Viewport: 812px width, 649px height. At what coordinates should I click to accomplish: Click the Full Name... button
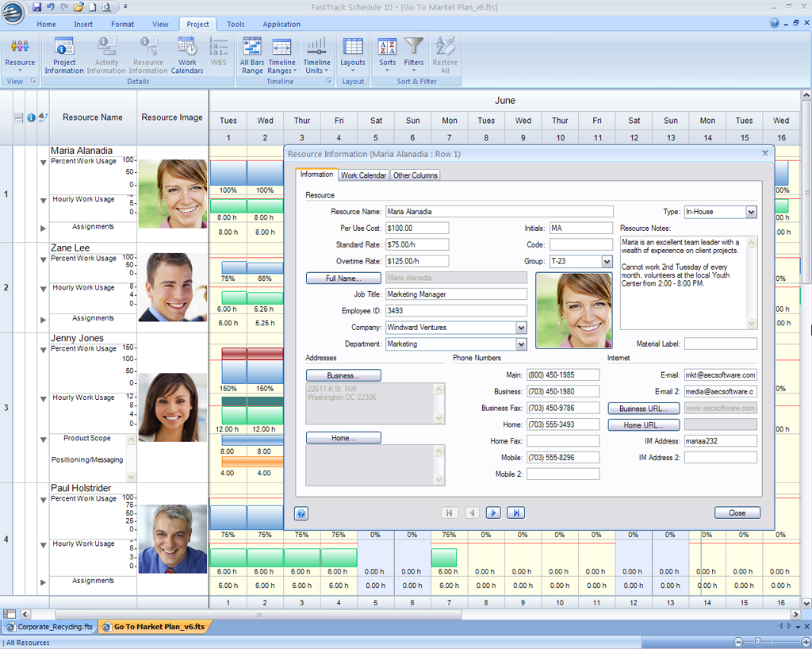tap(343, 278)
